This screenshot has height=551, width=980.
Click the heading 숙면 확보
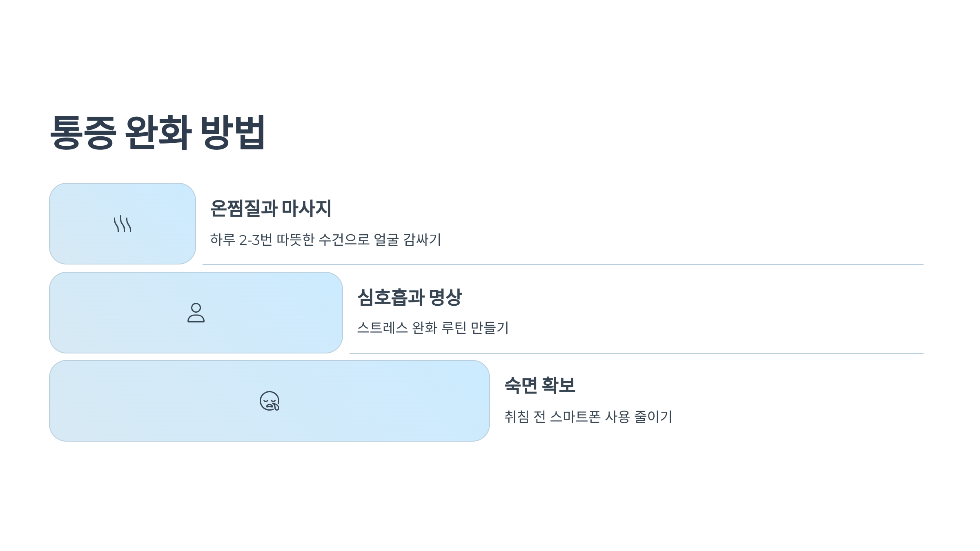pos(540,385)
